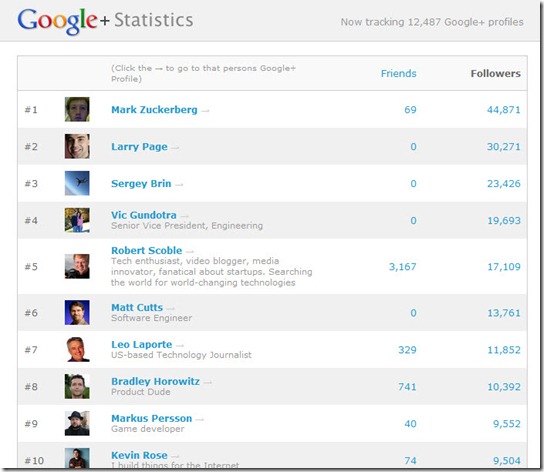Click Vic Gundotra's avatar photo
Screen dimensions: 544x472
(x=77, y=220)
